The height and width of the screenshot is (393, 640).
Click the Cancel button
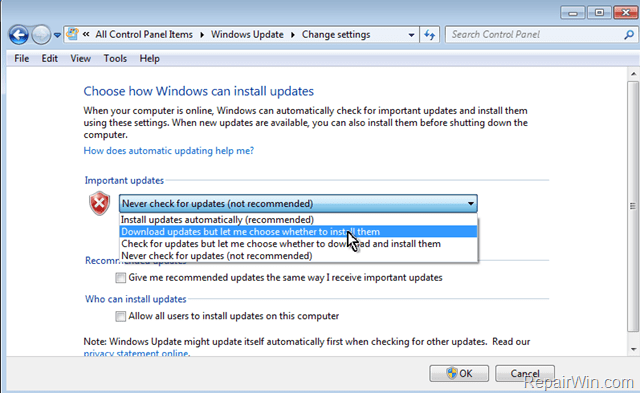(525, 373)
